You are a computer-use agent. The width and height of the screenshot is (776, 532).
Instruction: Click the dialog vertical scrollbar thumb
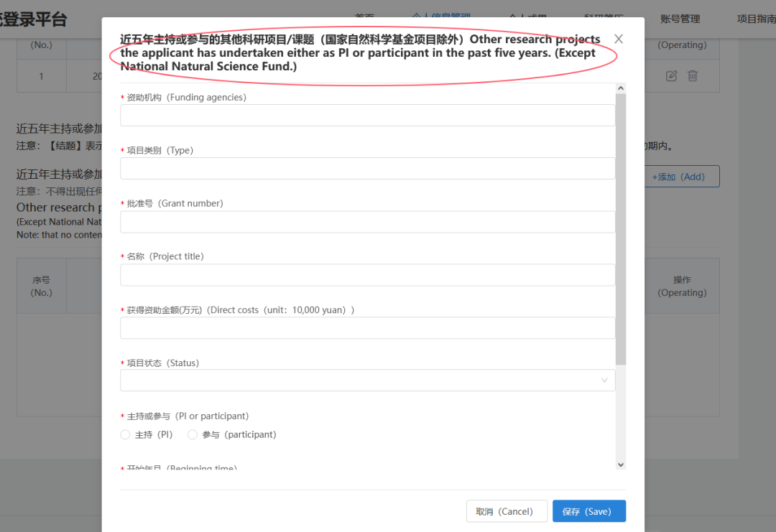tap(621, 229)
